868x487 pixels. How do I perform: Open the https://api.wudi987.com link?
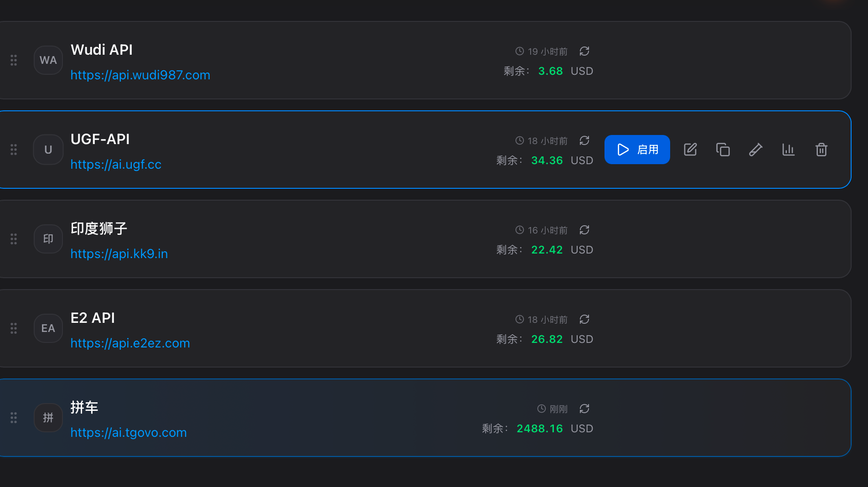point(140,75)
